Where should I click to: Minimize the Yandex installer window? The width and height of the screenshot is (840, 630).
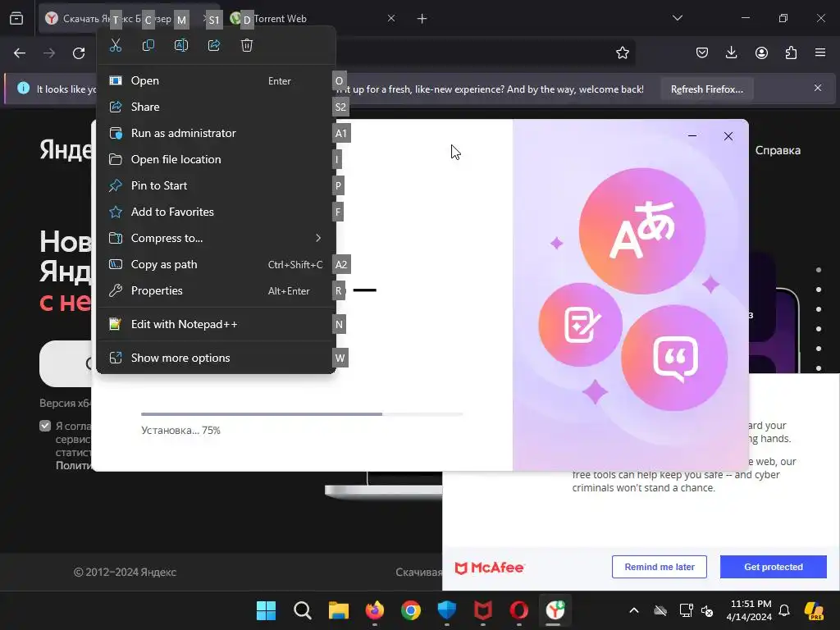pyautogui.click(x=692, y=136)
